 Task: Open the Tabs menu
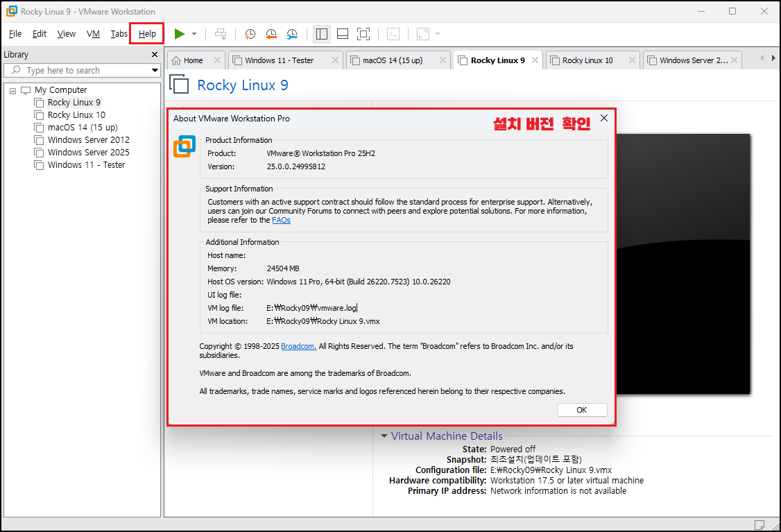[119, 33]
